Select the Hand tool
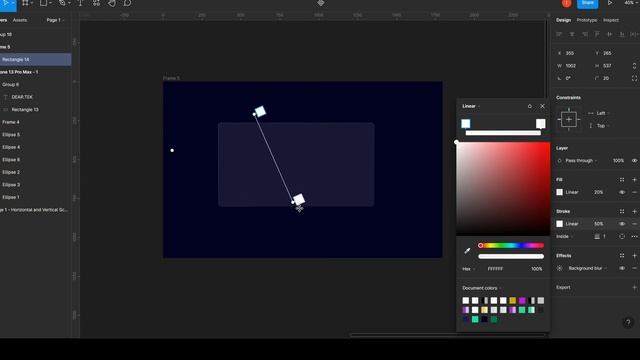 112,3
